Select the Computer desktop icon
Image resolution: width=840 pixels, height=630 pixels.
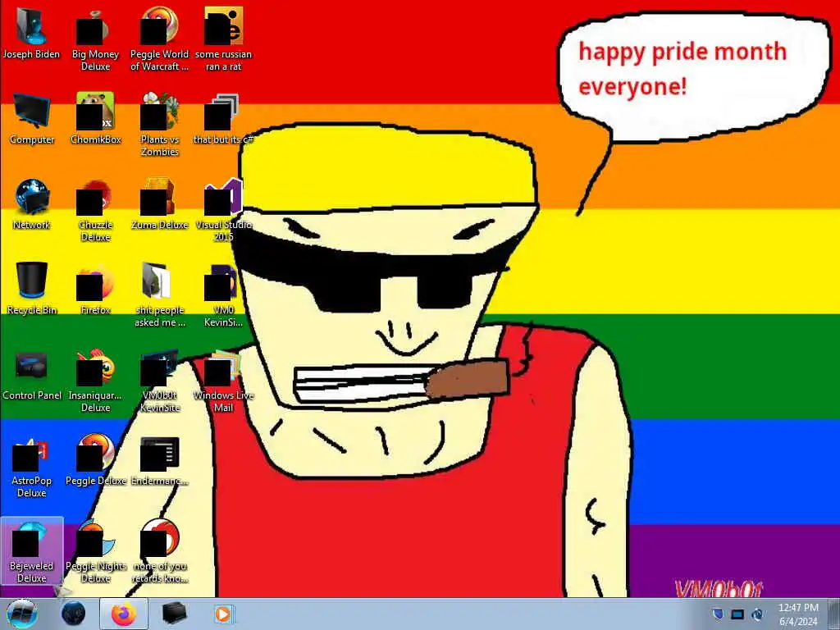[32, 119]
